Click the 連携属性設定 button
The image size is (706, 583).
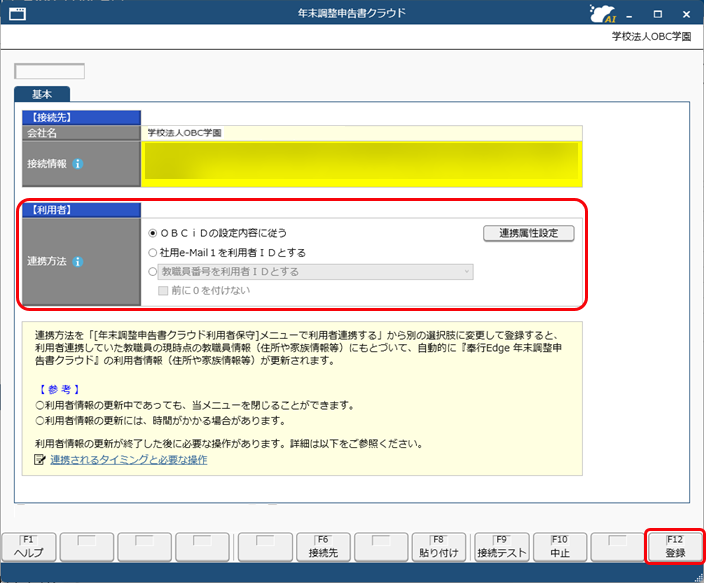point(529,233)
